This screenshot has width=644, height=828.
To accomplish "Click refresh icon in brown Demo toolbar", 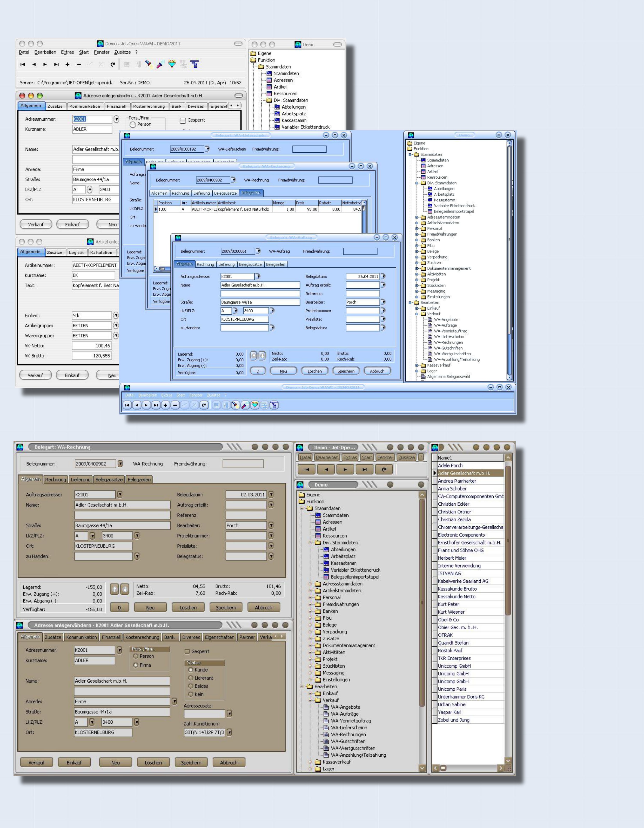I will tap(384, 469).
